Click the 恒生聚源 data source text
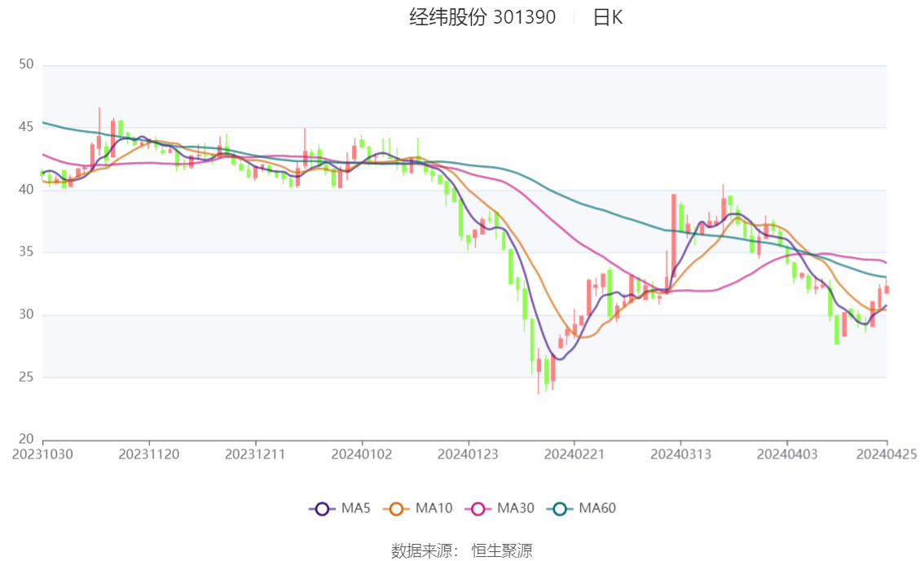The image size is (924, 561). click(x=502, y=551)
